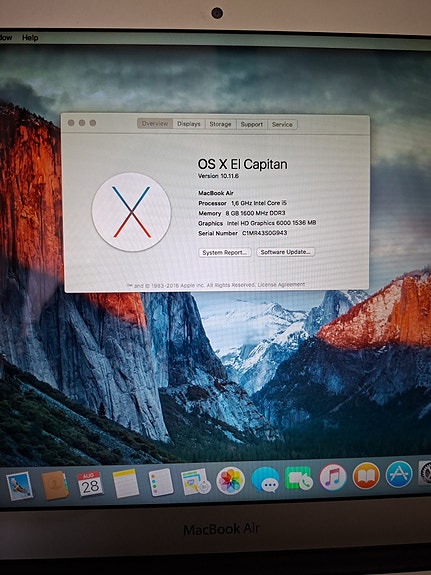
Task: Launch the Notes app from the Dock
Action: tap(125, 483)
